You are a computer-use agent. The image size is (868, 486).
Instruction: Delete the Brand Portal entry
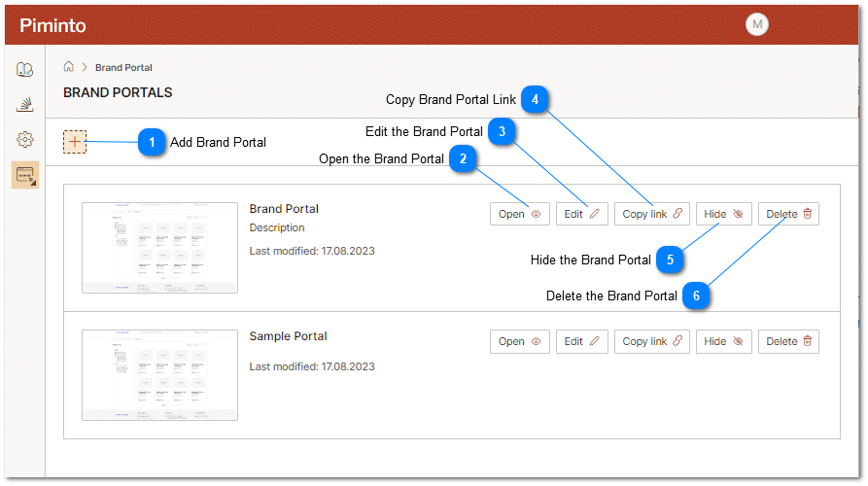click(x=788, y=214)
